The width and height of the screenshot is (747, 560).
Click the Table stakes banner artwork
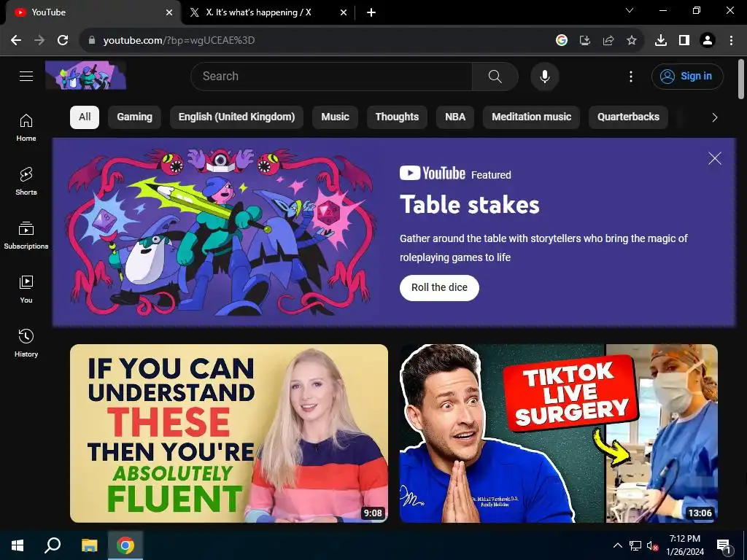coord(220,232)
